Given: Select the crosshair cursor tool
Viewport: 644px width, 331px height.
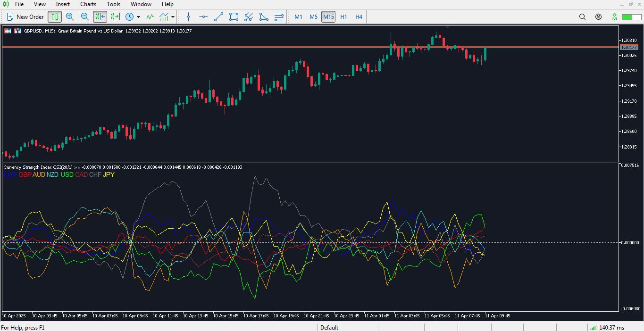Looking at the screenshot, I should pyautogui.click(x=188, y=17).
